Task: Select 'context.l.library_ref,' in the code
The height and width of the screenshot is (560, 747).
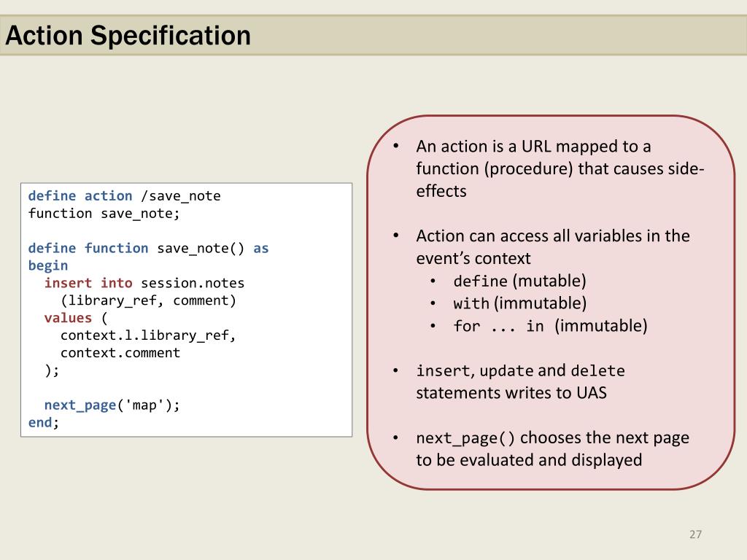Action: (148, 335)
